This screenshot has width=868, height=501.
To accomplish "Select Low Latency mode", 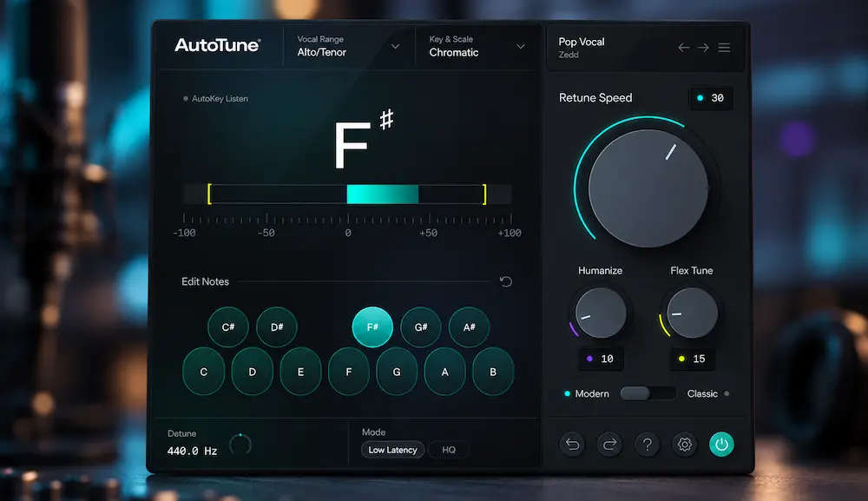I will pyautogui.click(x=392, y=450).
